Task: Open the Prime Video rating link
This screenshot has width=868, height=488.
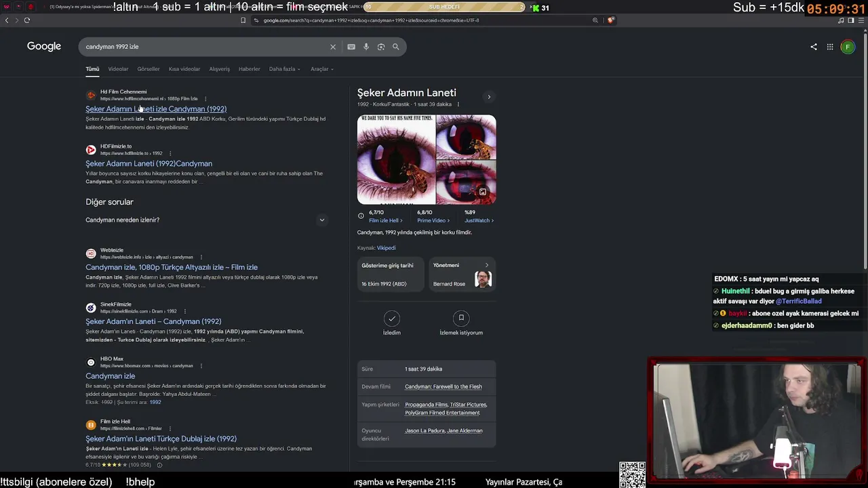Action: (433, 220)
